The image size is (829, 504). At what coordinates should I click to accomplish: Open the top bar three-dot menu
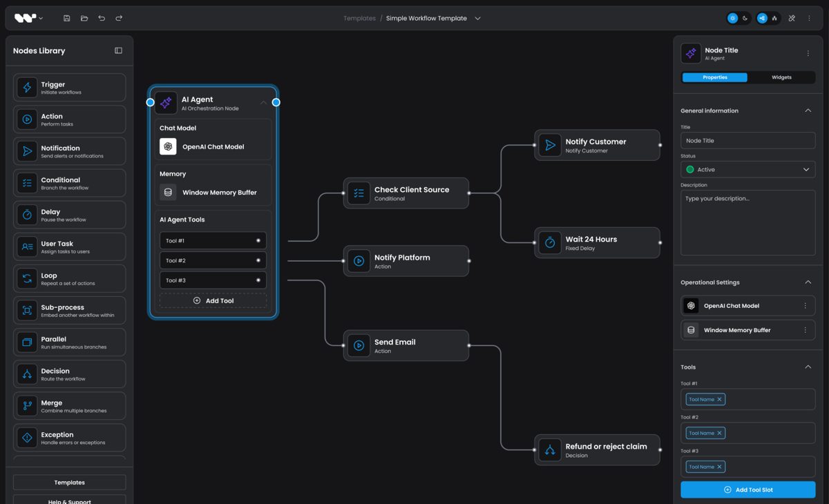click(x=809, y=19)
